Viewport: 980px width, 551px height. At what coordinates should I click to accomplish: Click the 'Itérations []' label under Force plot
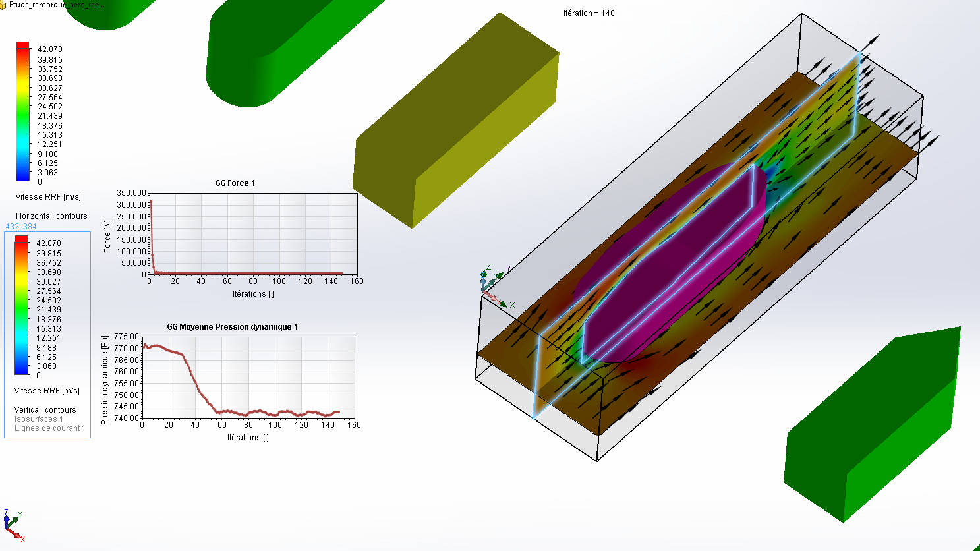pos(253,294)
